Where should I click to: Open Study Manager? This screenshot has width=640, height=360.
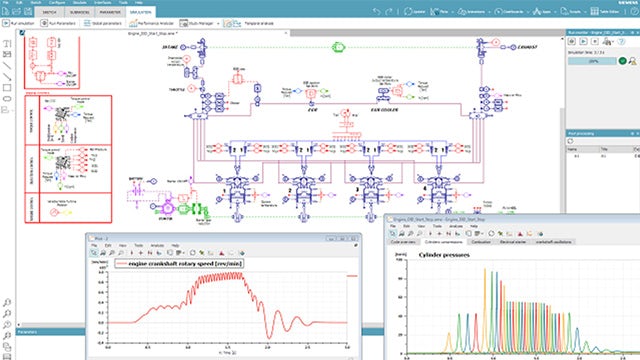point(197,23)
